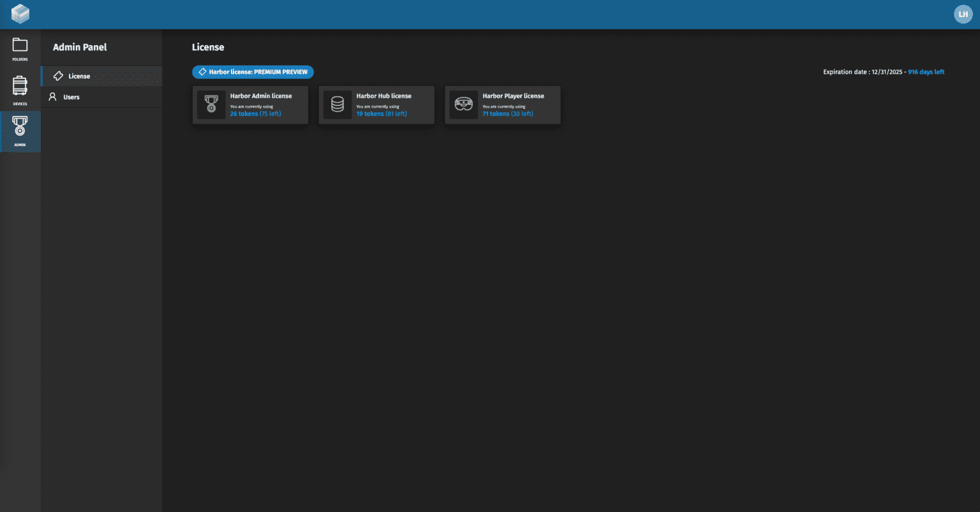The height and width of the screenshot is (512, 980).
Task: Click the Admin medal icon in the sidebar
Action: point(20,128)
